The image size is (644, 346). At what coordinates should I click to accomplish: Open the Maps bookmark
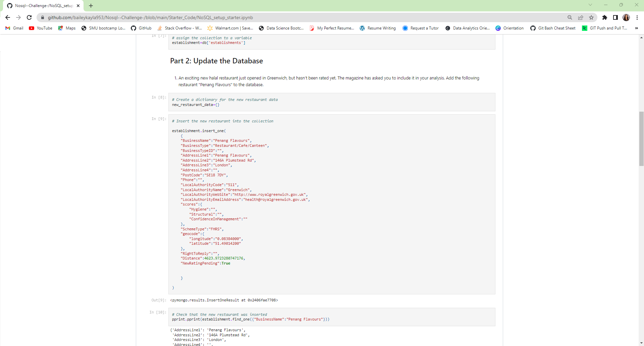[66, 28]
